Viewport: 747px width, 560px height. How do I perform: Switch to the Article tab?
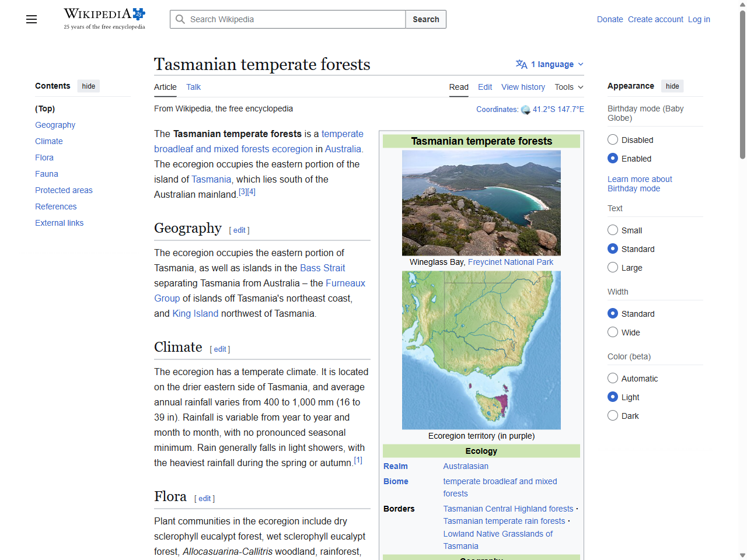point(165,87)
